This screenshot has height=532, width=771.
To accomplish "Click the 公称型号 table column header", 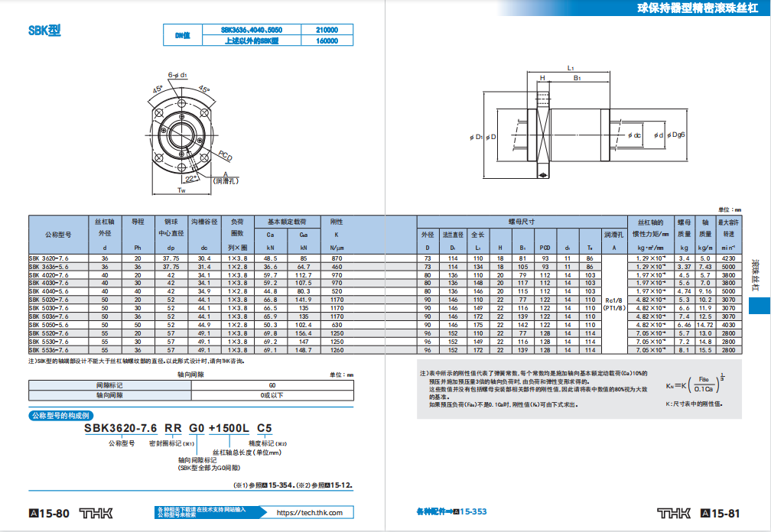I will click(58, 235).
